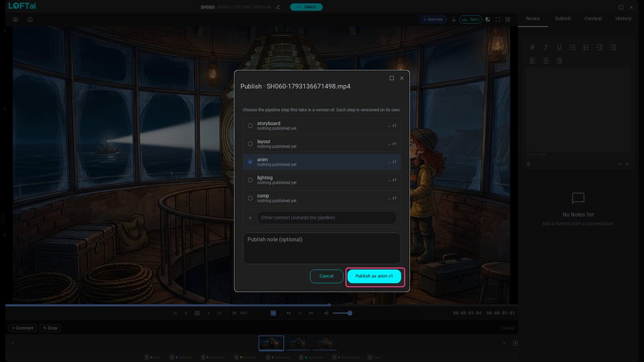This screenshot has width=644, height=362.
Task: Cancel the publish dialog
Action: [327, 276]
